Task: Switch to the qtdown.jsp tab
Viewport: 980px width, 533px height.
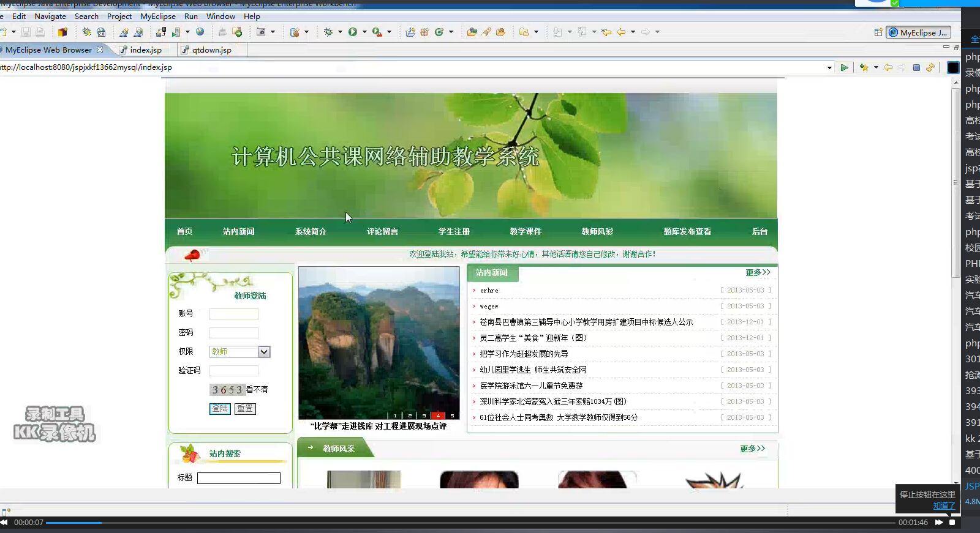Action: click(211, 50)
